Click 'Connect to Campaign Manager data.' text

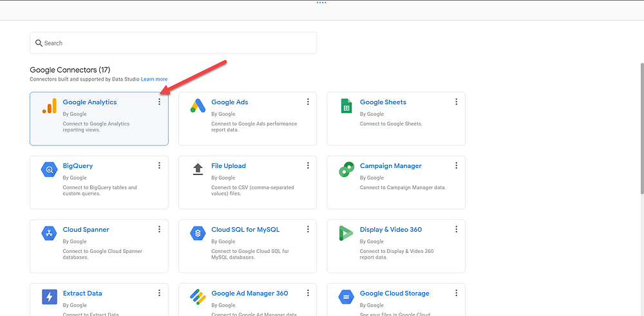tap(403, 187)
